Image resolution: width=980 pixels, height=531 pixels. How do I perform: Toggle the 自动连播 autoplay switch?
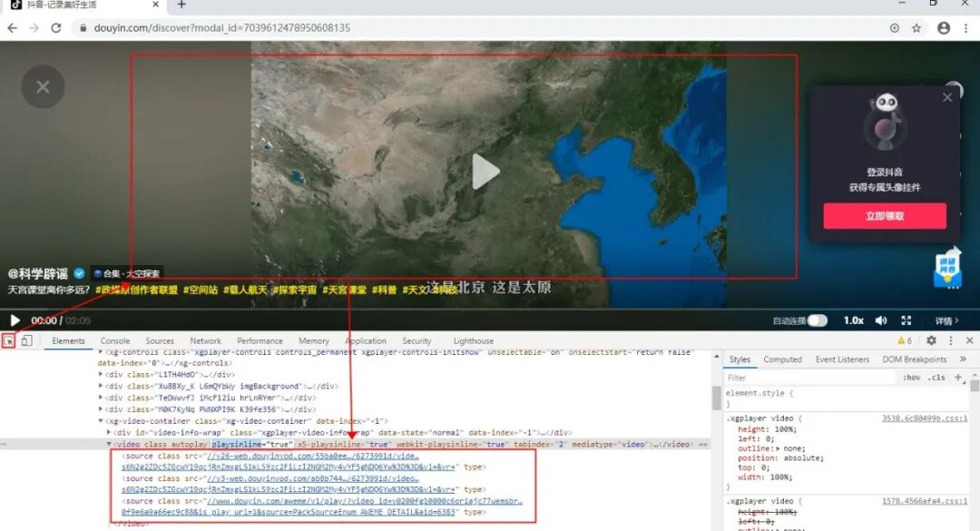coord(817,320)
